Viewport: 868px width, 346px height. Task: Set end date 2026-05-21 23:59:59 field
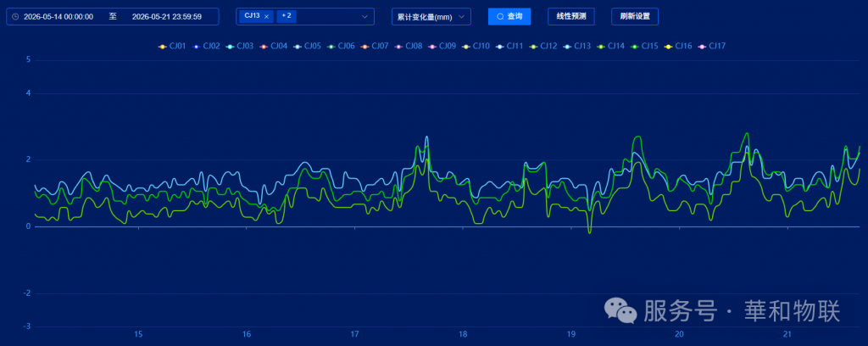167,17
